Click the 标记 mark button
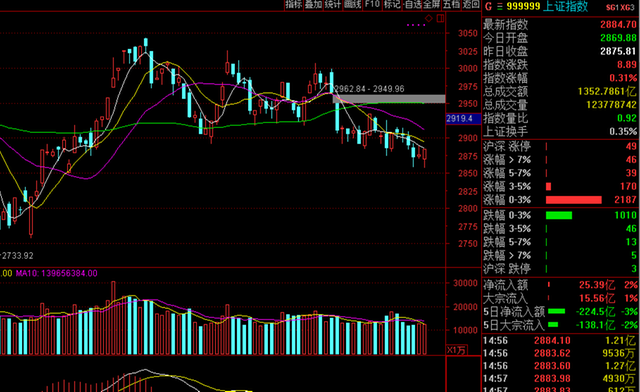640x392 pixels. (392, 4)
